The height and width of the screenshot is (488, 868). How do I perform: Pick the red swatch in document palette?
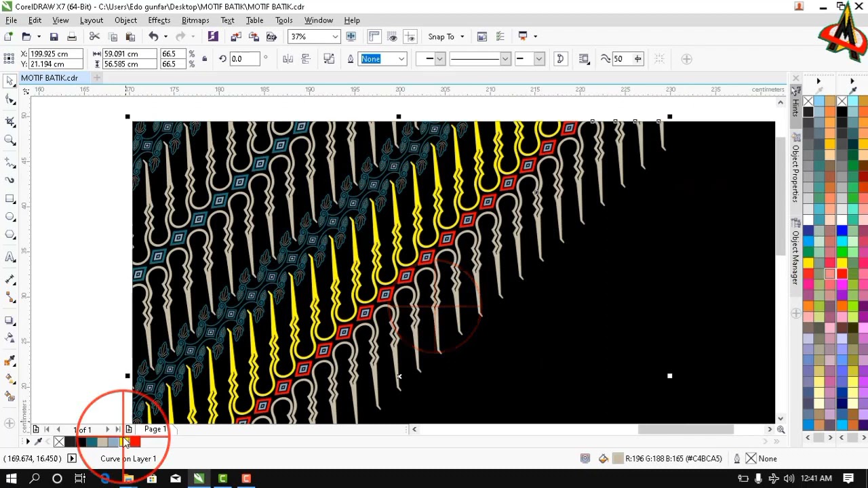135,442
